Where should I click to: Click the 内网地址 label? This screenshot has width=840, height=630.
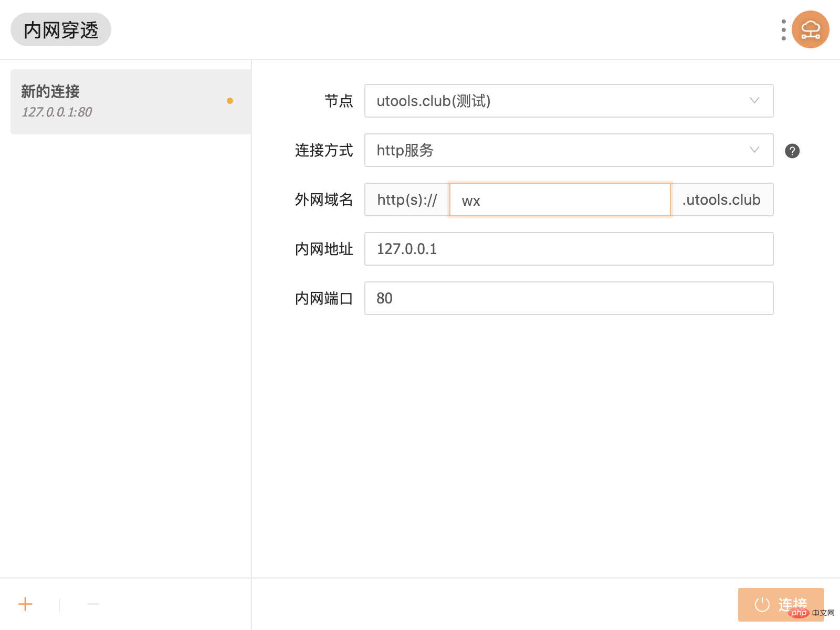[324, 249]
